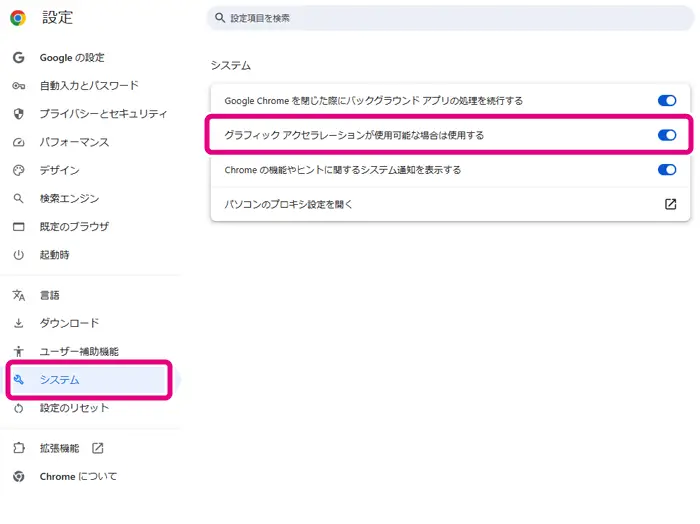Click the palette icon for デザイン
Viewport: 700px width, 524px height.
click(x=18, y=170)
